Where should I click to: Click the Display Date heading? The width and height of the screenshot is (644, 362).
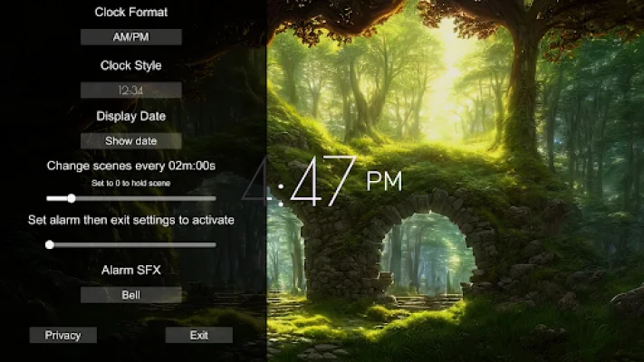[x=131, y=116]
